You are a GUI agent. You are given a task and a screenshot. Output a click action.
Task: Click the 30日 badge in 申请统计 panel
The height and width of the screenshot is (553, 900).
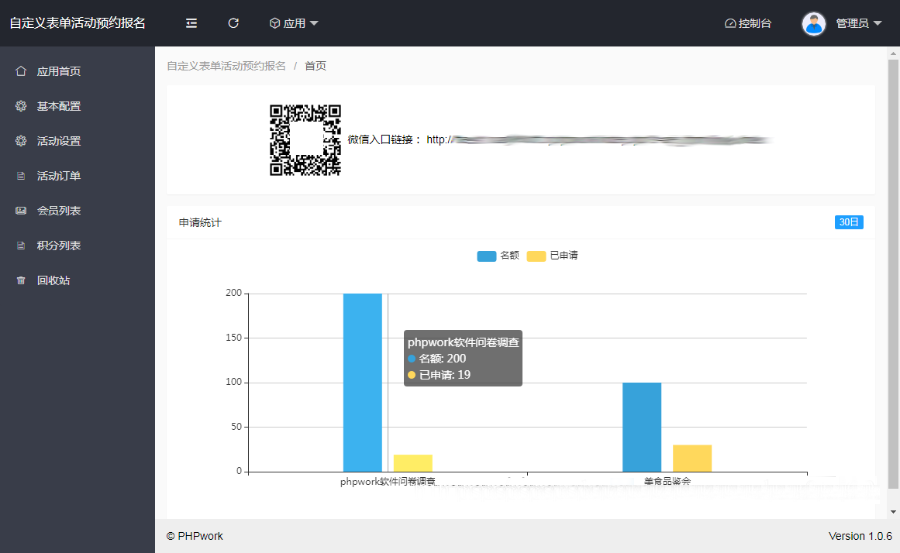[849, 222]
